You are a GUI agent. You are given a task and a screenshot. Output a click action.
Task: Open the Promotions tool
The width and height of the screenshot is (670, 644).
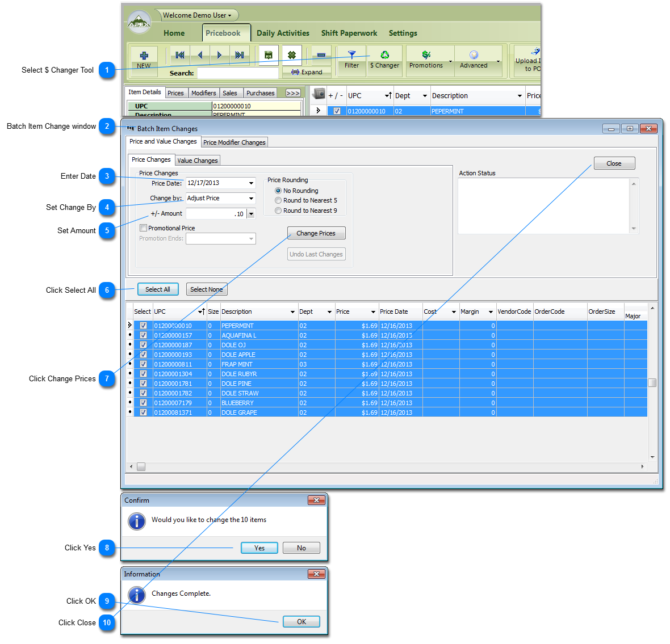[x=426, y=55]
